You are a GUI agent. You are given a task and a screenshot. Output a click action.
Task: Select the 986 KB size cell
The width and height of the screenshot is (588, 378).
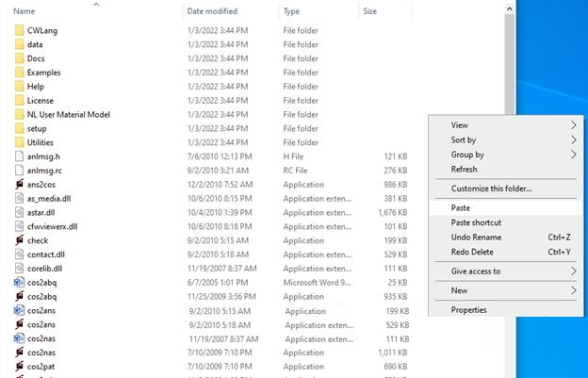pyautogui.click(x=395, y=185)
